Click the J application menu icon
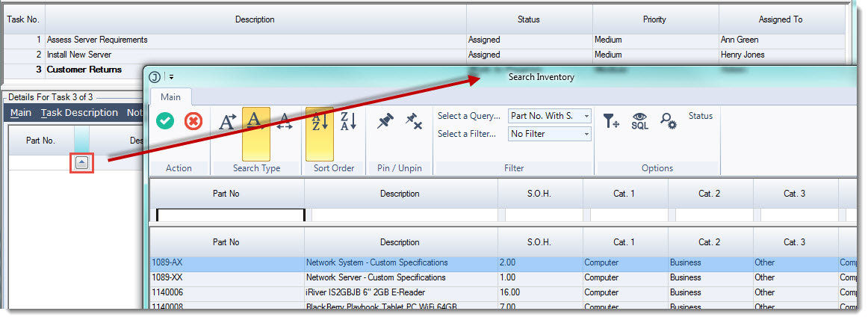The image size is (868, 320). [155, 77]
